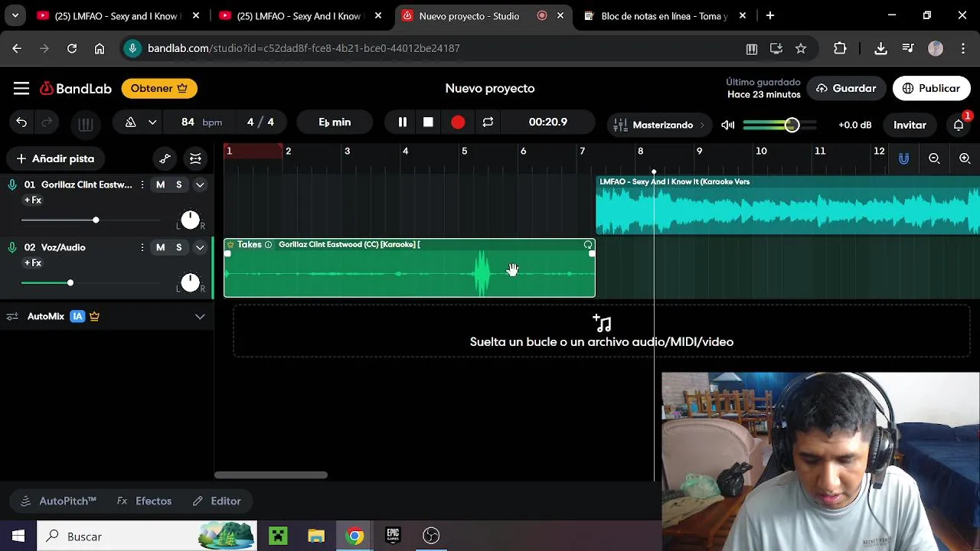This screenshot has width=980, height=551.
Task: Open Windows Start menu
Action: (x=18, y=536)
